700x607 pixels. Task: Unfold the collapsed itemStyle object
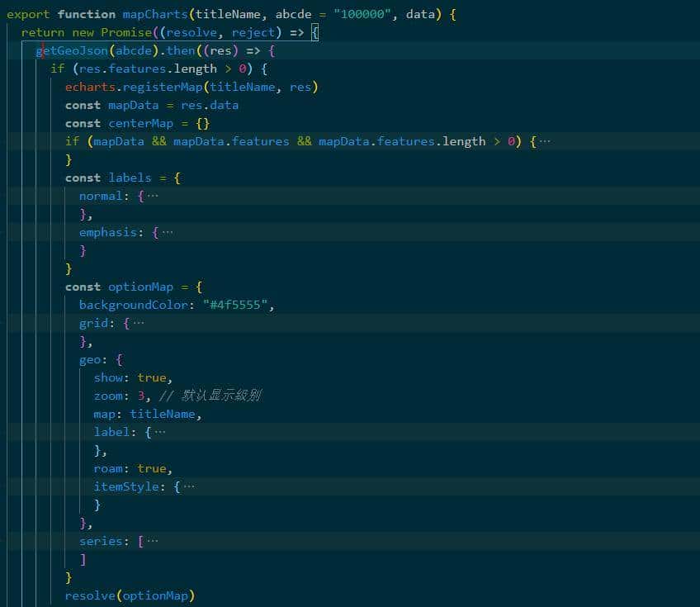pos(189,486)
